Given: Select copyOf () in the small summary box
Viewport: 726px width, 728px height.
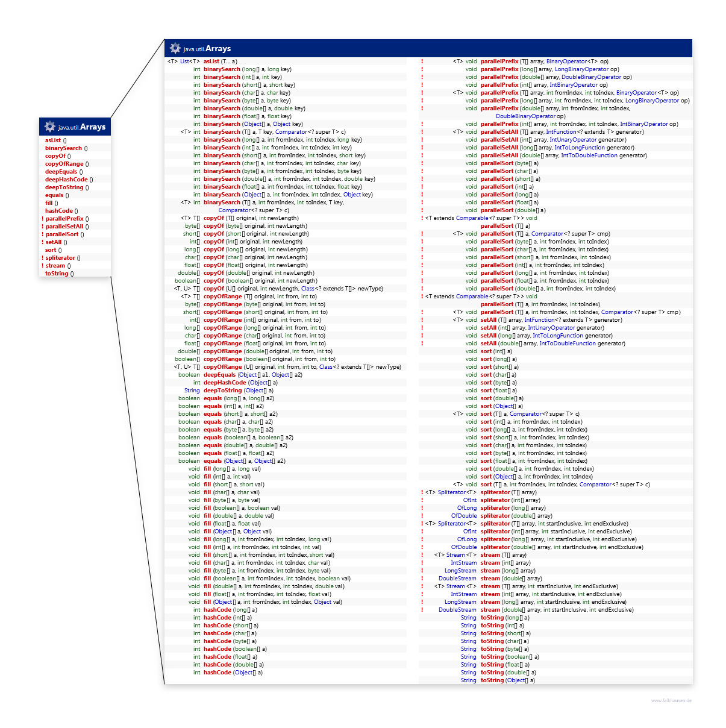Looking at the screenshot, I should [58, 156].
